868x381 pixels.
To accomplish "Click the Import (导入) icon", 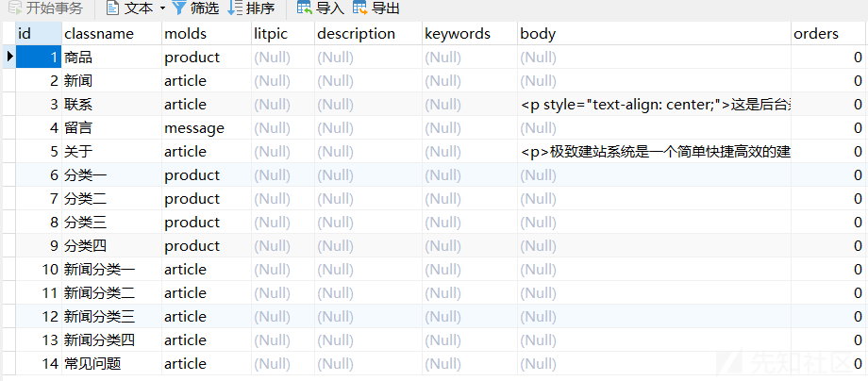I will [304, 8].
